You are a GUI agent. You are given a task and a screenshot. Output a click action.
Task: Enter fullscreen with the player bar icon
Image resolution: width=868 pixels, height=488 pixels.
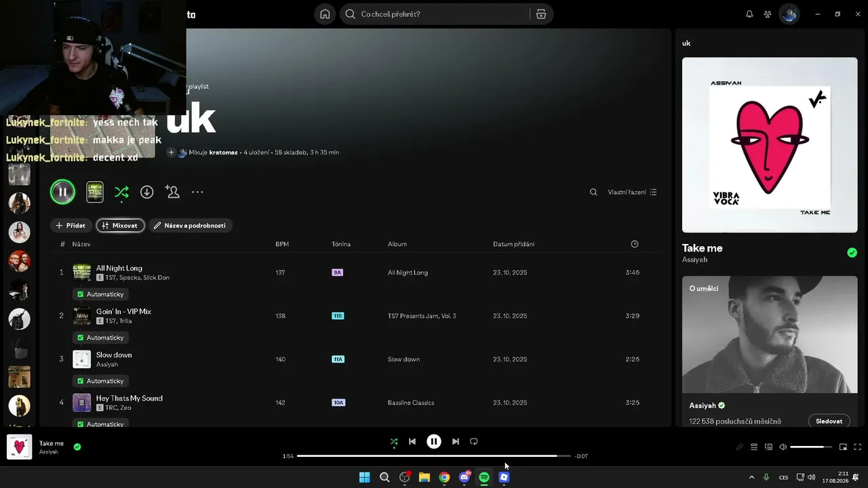pos(858,447)
